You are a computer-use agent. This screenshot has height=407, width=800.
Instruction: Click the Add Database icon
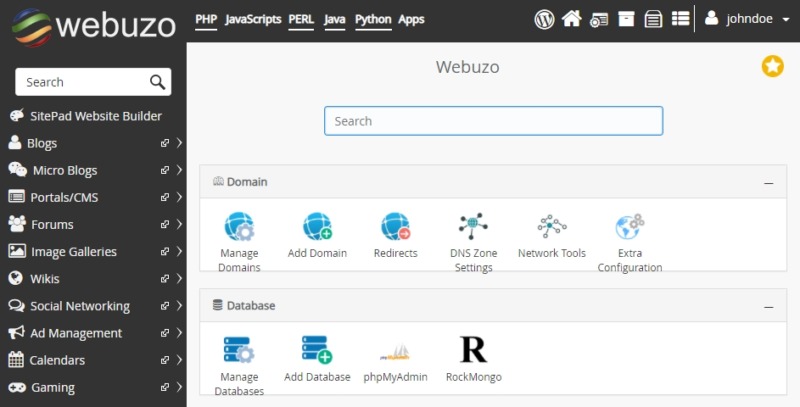click(317, 350)
